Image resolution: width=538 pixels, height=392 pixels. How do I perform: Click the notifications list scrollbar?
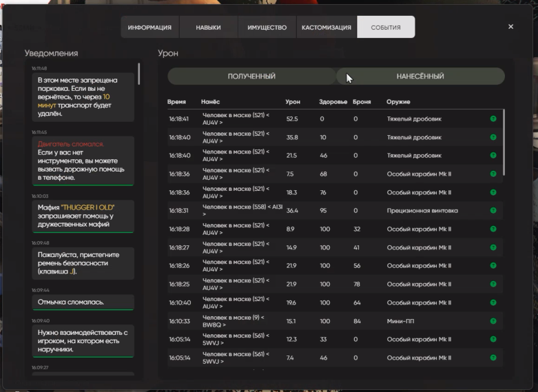(x=138, y=73)
